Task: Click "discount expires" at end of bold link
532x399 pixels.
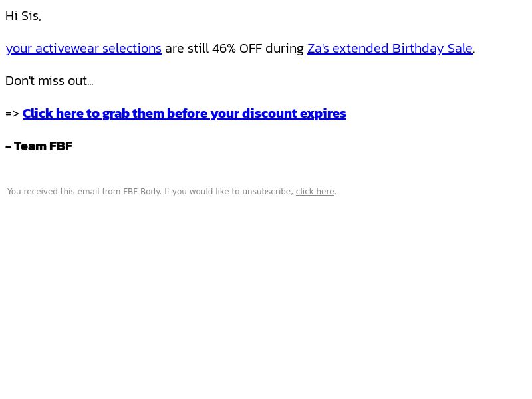Action: pyautogui.click(x=294, y=114)
